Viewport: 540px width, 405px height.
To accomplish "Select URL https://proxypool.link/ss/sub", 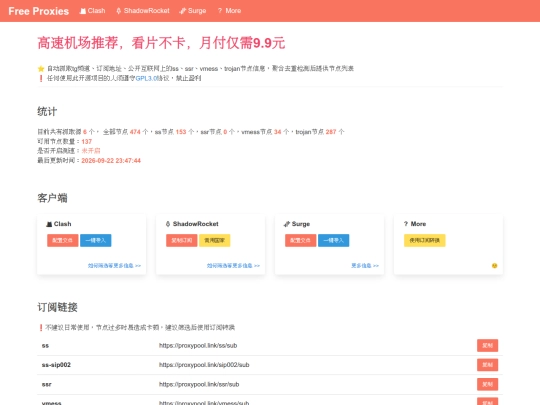I will pos(198,345).
